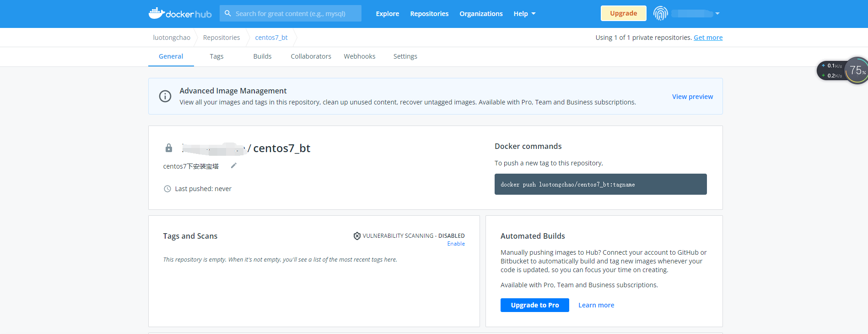Switch to the Webhooks tab
The height and width of the screenshot is (334, 868).
pos(360,56)
